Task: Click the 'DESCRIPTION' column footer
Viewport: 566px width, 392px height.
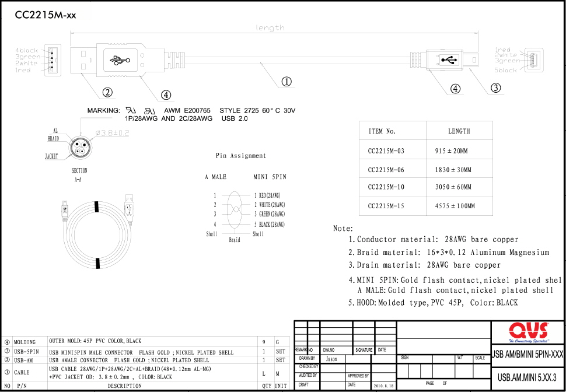Action: tap(124, 386)
